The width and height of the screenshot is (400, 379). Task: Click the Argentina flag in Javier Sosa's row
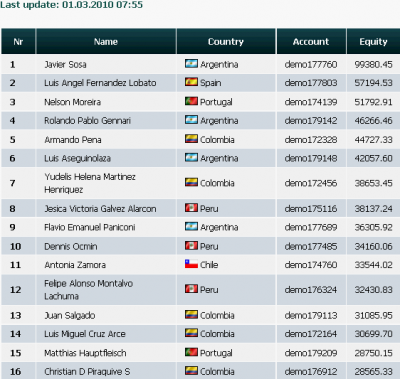click(191, 64)
